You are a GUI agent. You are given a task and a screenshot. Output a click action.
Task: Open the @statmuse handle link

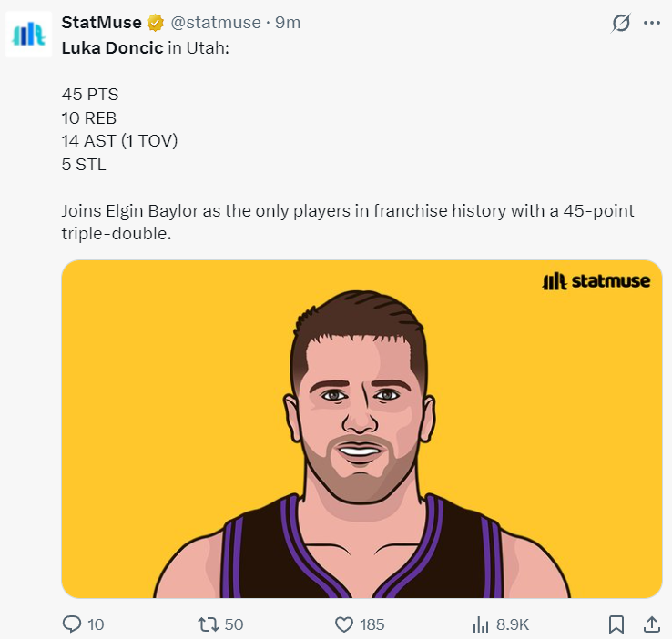(x=215, y=22)
